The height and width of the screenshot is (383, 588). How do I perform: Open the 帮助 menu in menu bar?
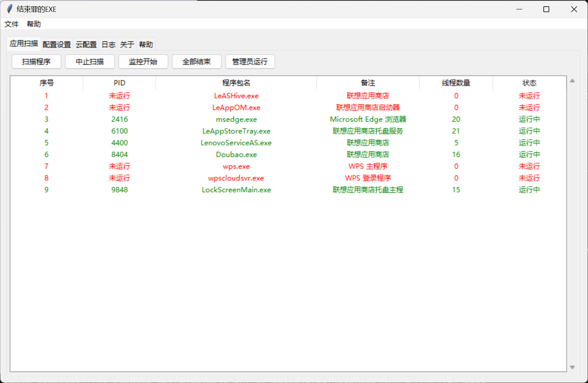[x=34, y=24]
